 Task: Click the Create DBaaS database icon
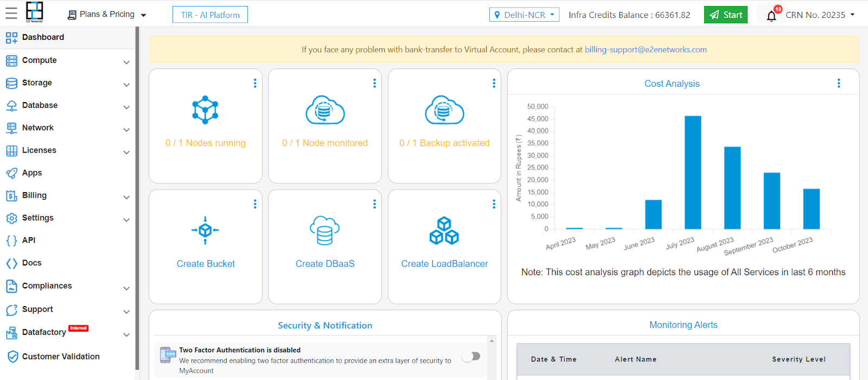325,230
